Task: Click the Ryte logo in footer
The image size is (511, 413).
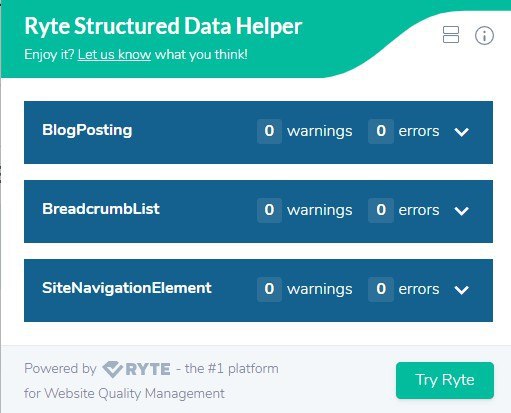Action: [x=136, y=369]
